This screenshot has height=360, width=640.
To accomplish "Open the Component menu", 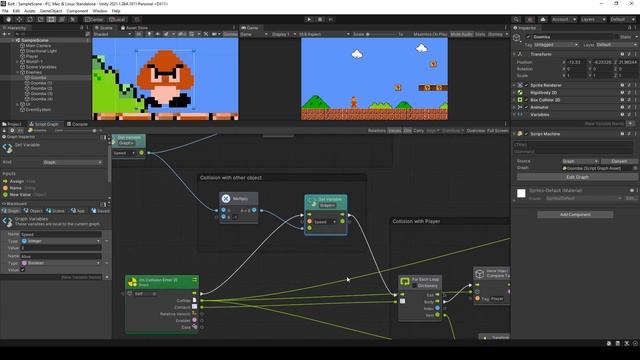I will [x=77, y=11].
